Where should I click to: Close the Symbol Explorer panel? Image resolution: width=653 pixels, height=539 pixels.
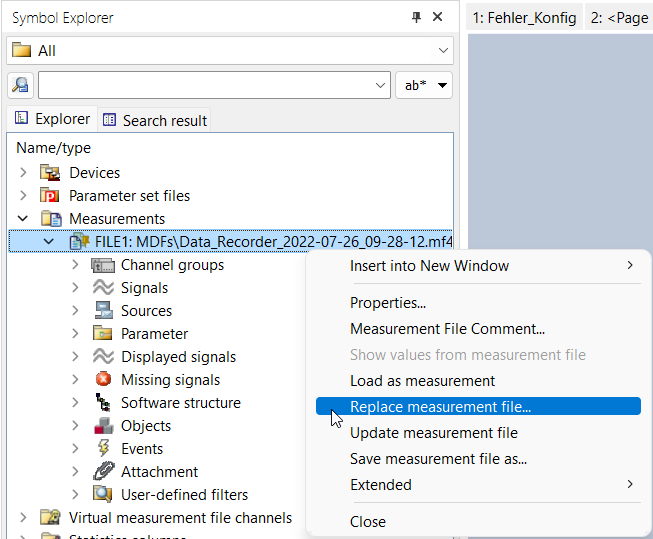[437, 17]
